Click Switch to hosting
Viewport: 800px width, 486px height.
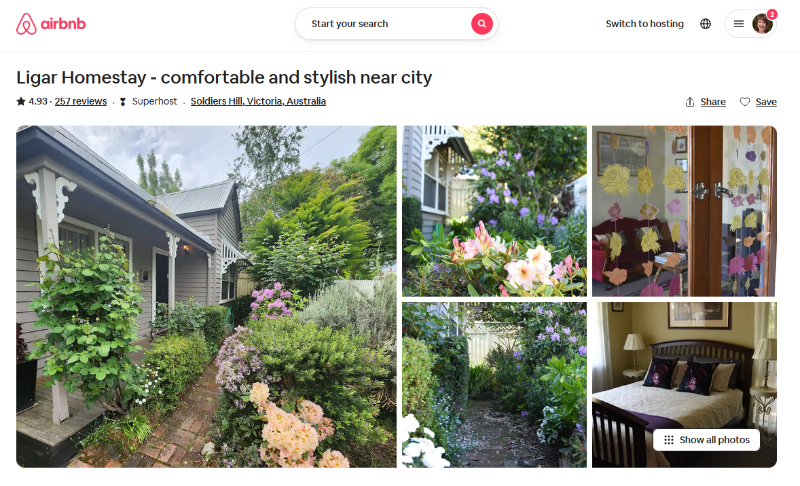[644, 23]
